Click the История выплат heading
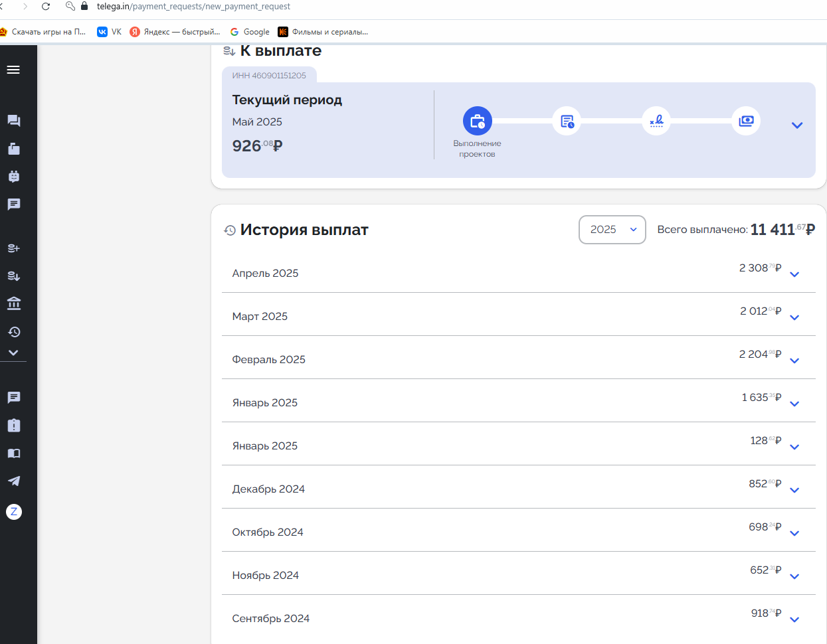 pyautogui.click(x=304, y=230)
